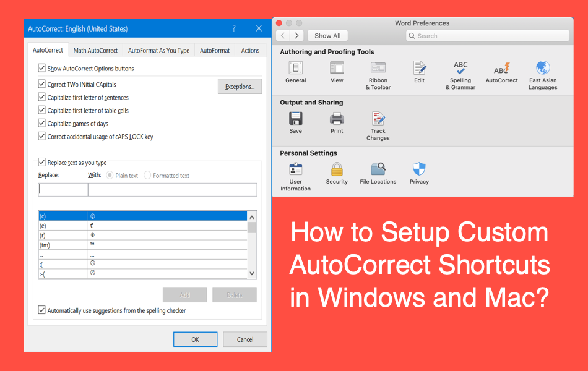Click the Word Preferences search field
Image resolution: width=588 pixels, height=371 pixels.
click(x=488, y=36)
